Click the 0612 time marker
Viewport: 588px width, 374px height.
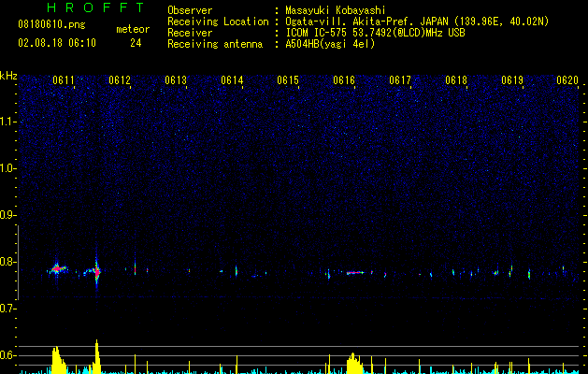120,80
